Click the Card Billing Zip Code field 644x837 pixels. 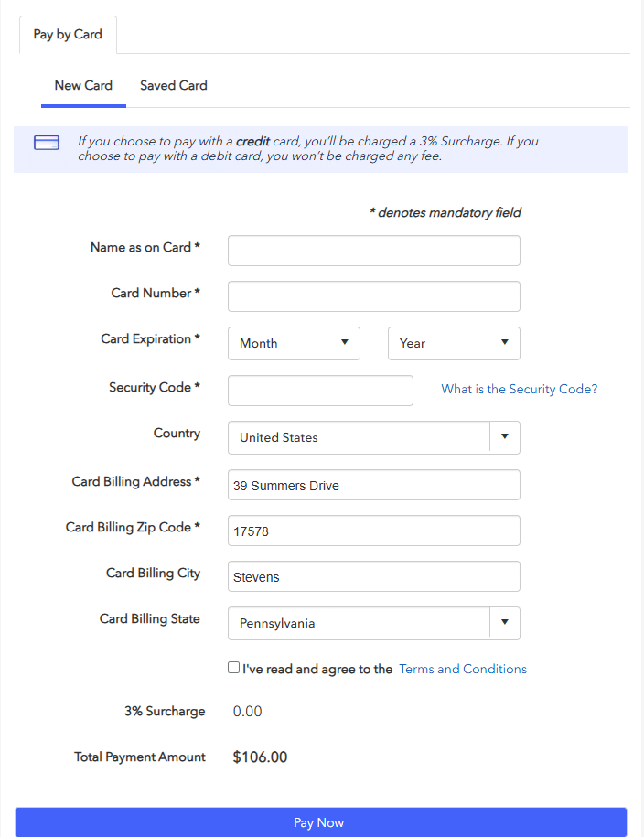[x=373, y=531]
